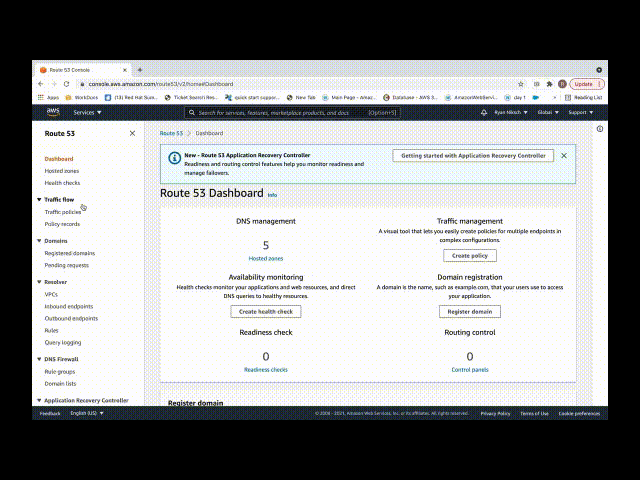
Task: Dismiss the Application Recovery Controller banner
Action: pyautogui.click(x=564, y=156)
